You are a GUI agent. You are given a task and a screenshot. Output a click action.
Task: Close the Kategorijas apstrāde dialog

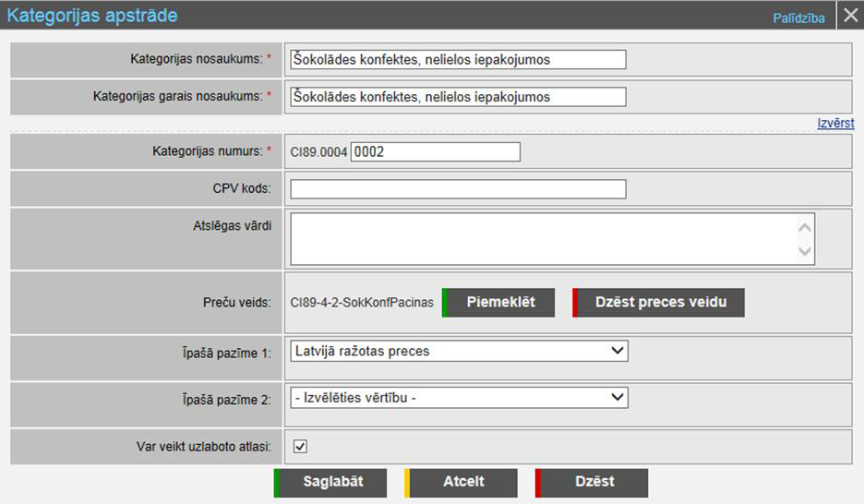[850, 16]
